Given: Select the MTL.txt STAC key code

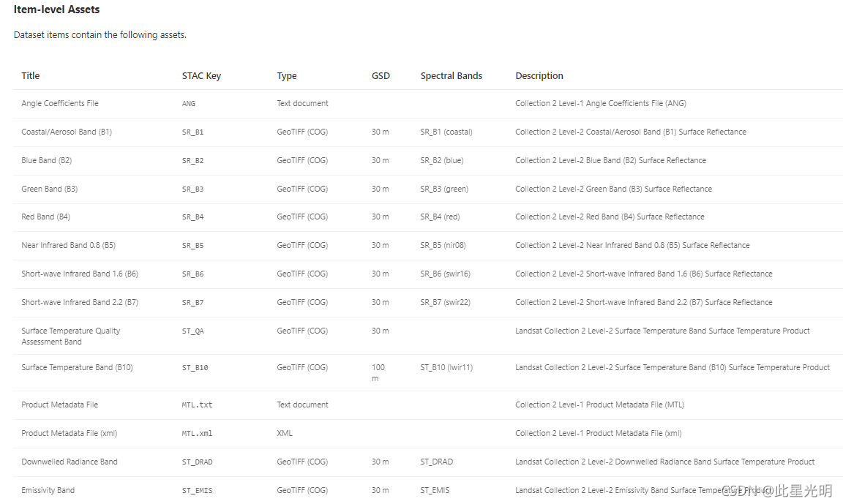Looking at the screenshot, I should (197, 405).
